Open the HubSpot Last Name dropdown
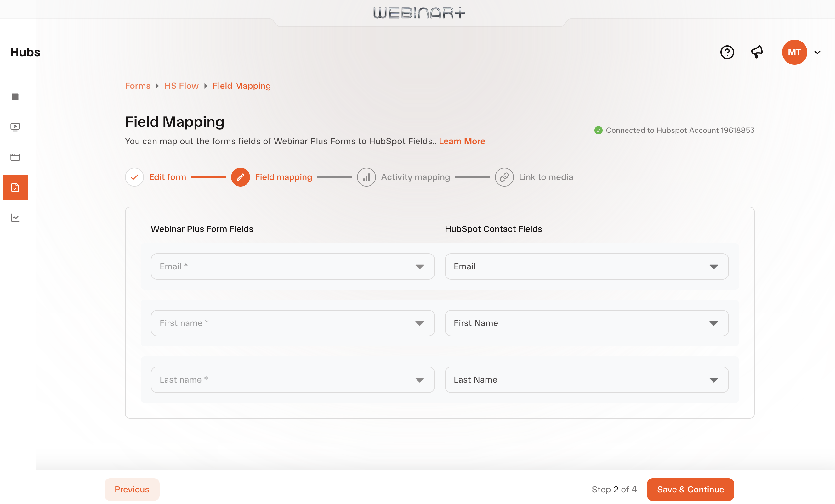 pyautogui.click(x=587, y=380)
